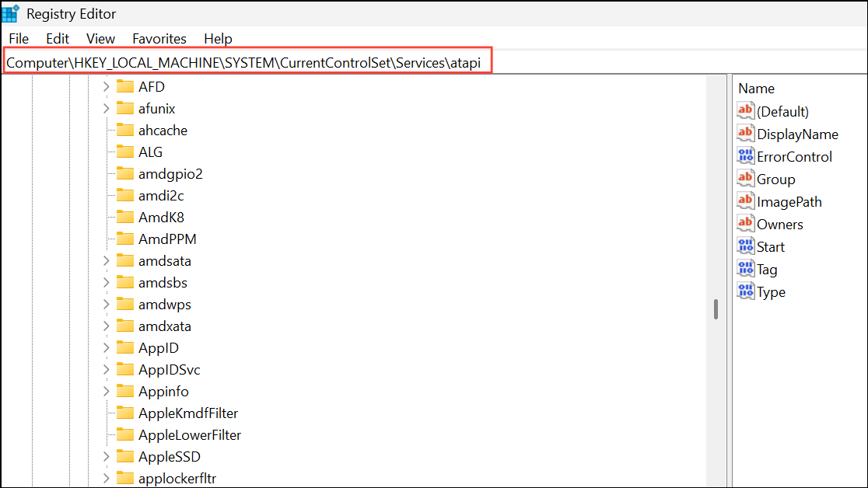Image resolution: width=868 pixels, height=488 pixels.
Task: Click the binary icon beside ErrorControl
Action: point(745,156)
